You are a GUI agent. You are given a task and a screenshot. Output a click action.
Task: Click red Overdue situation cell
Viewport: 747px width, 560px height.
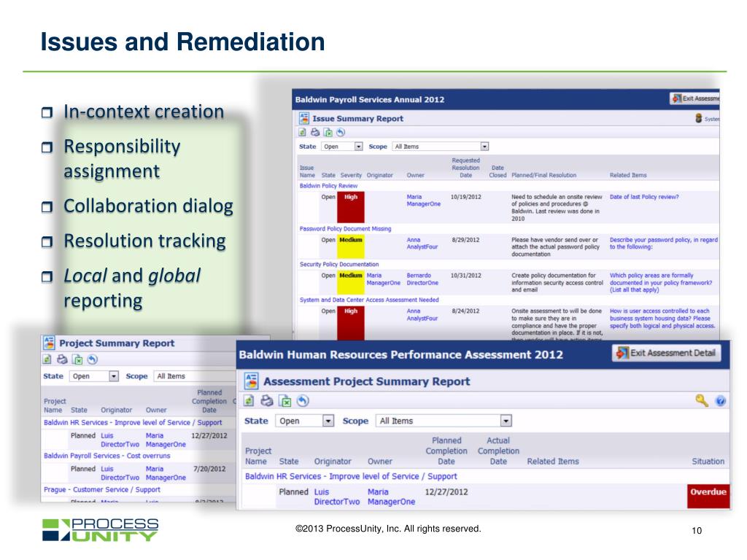pos(708,496)
